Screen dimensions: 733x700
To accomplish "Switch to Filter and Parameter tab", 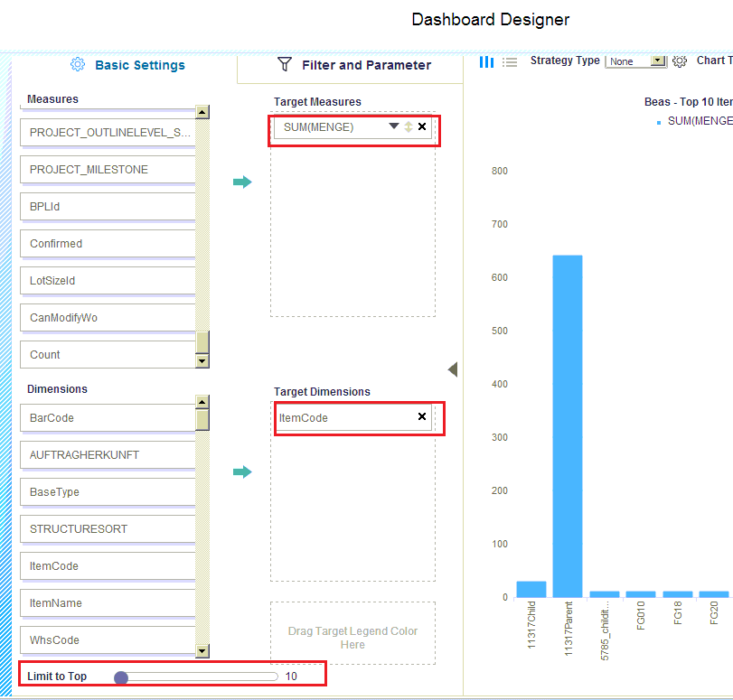I will tap(353, 65).
